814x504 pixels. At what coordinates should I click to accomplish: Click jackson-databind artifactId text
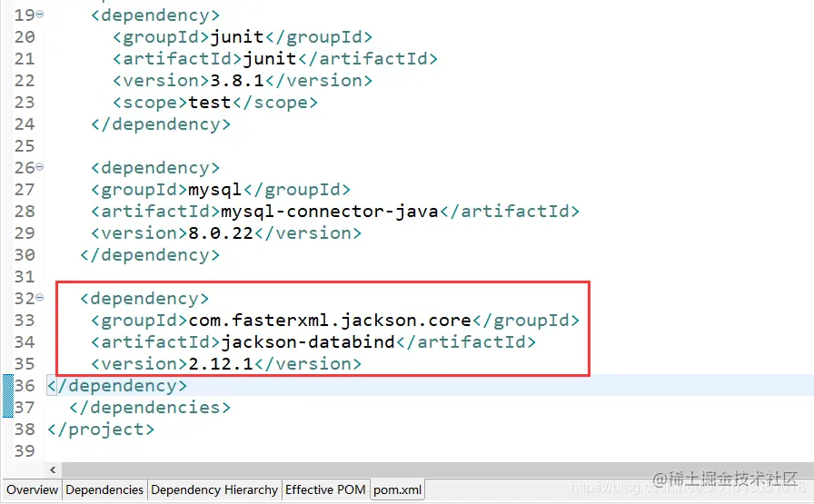(308, 342)
